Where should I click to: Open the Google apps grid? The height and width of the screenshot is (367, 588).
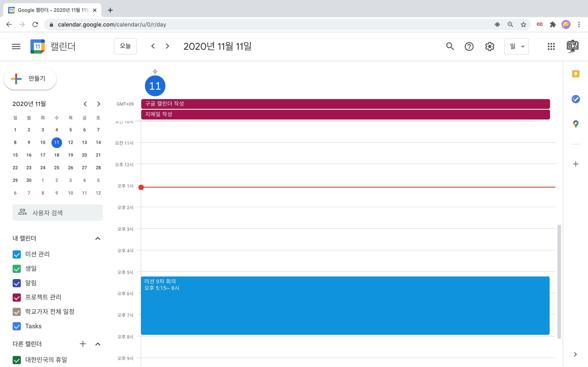click(551, 46)
